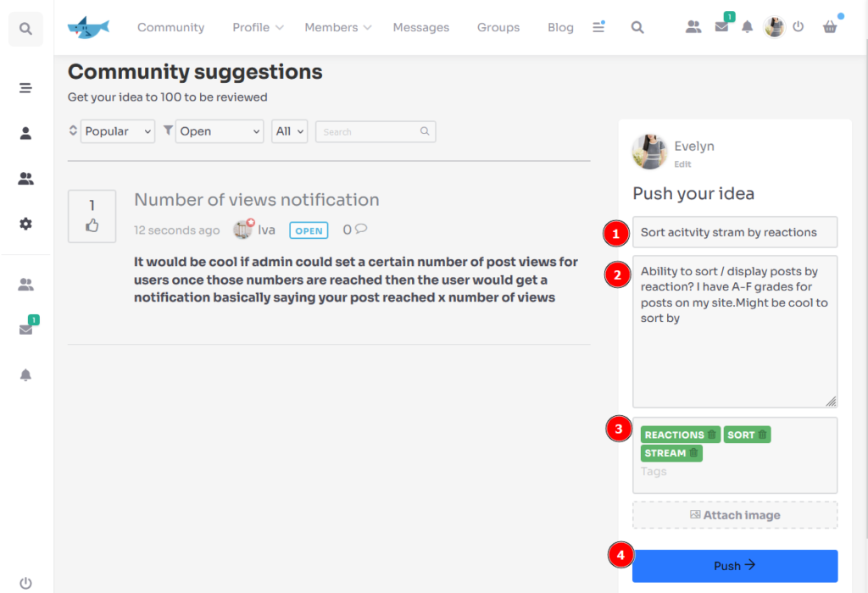The image size is (868, 593).
Task: Click the friends icon in the top bar
Action: (x=693, y=27)
